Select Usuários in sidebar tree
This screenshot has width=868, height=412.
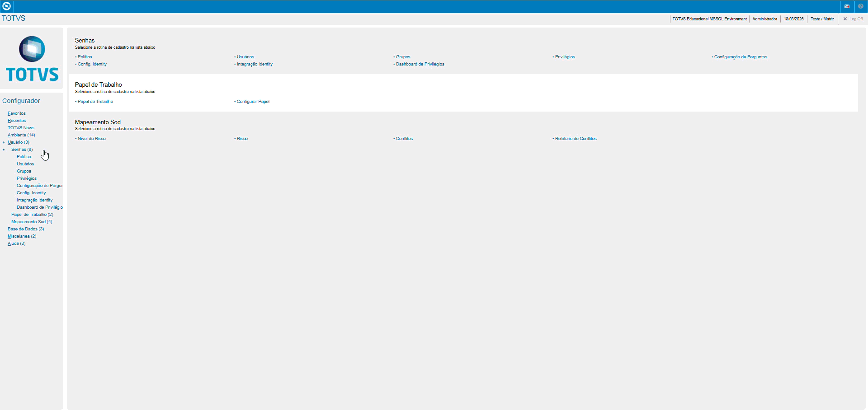(x=25, y=164)
